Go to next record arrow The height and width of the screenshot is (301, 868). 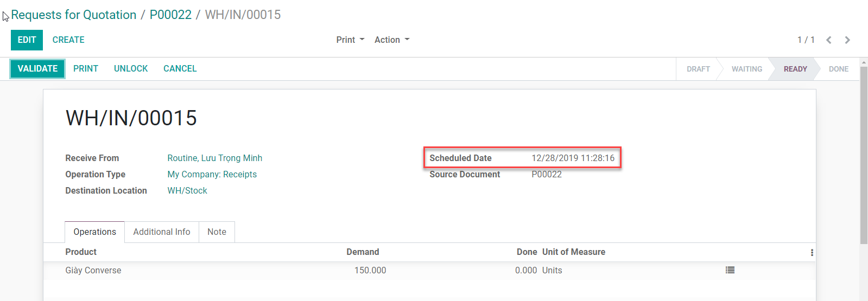click(x=847, y=40)
